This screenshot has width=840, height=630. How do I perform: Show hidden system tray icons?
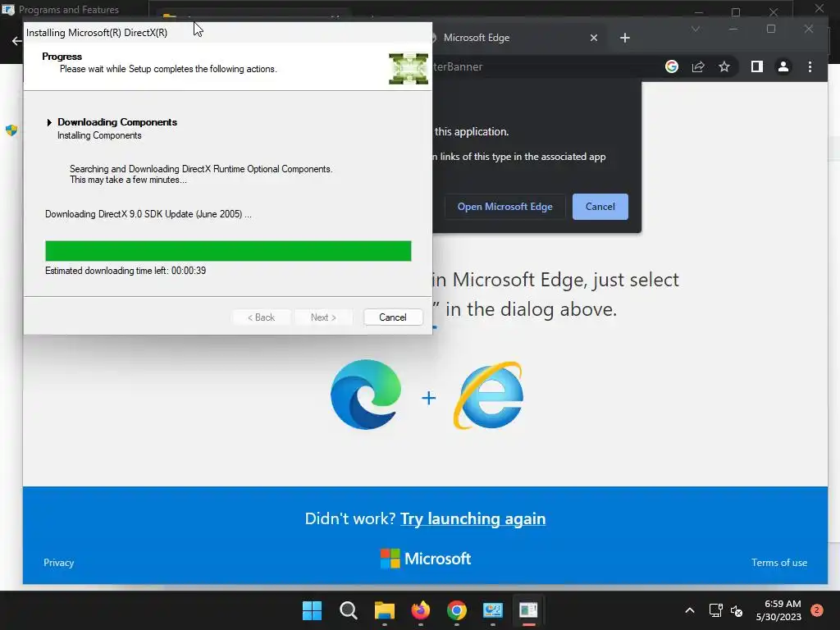click(690, 610)
